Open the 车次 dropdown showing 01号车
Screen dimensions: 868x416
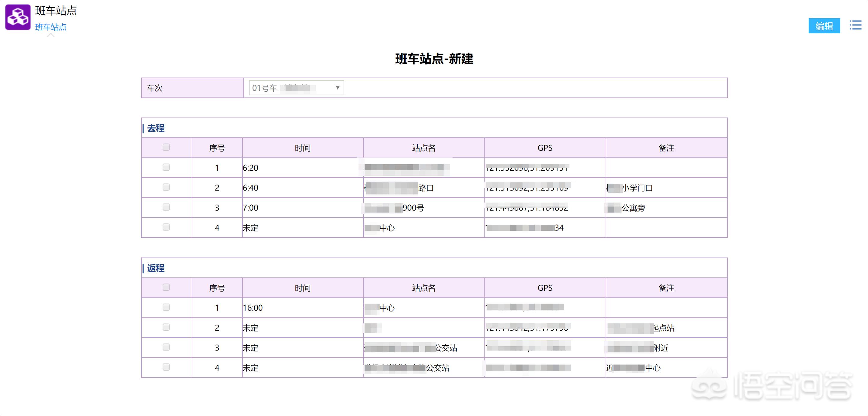[x=296, y=88]
